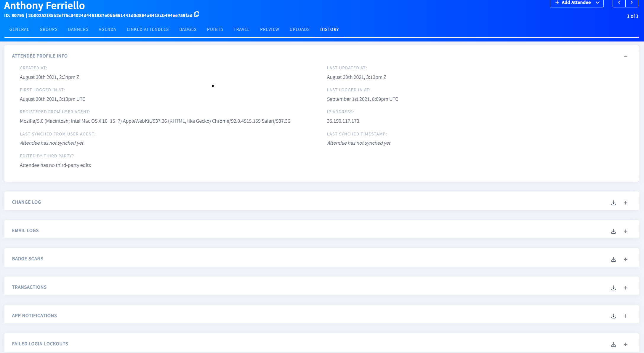Expand the Email Logs section
This screenshot has width=644, height=353.
pyautogui.click(x=626, y=231)
